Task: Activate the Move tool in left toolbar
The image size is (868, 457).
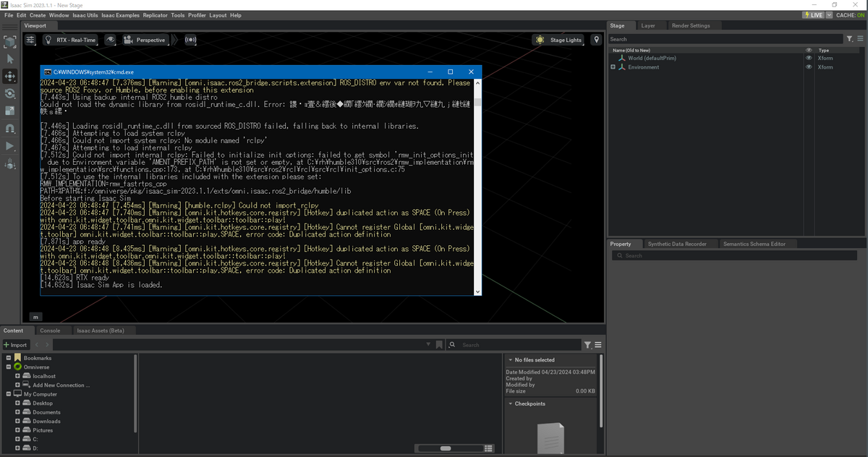Action: 10,76
